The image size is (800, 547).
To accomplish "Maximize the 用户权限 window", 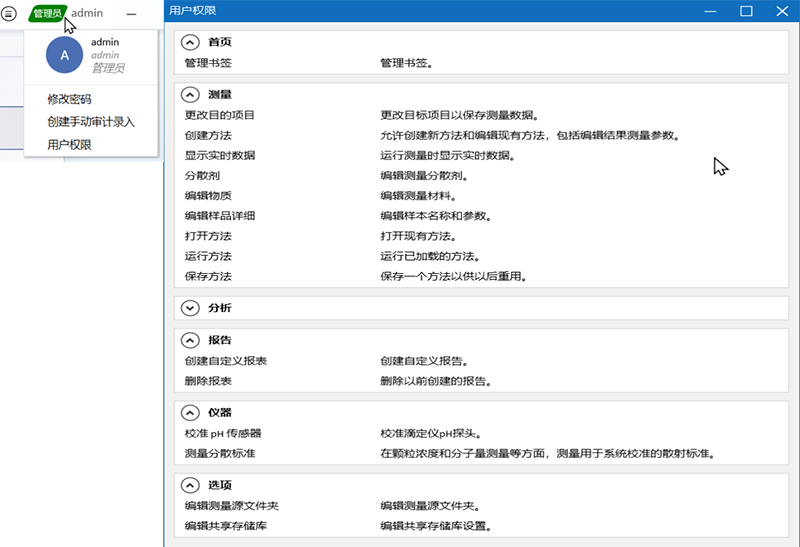I will click(746, 11).
